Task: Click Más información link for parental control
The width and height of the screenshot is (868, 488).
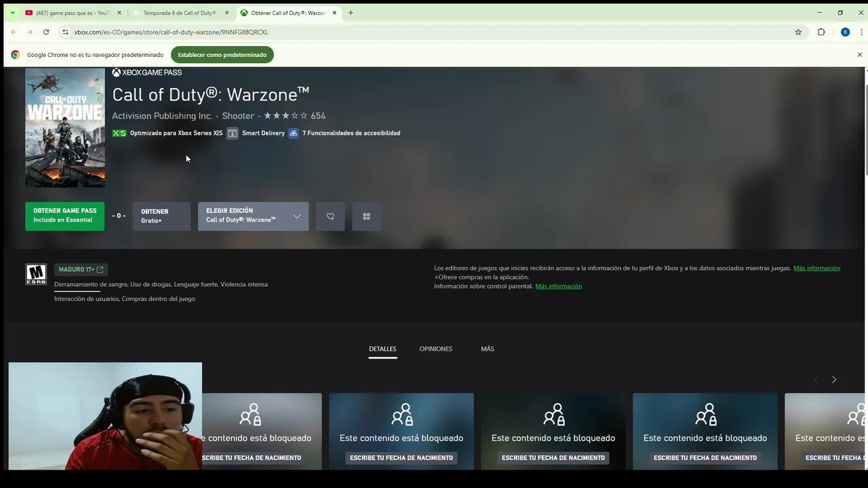Action: point(558,286)
